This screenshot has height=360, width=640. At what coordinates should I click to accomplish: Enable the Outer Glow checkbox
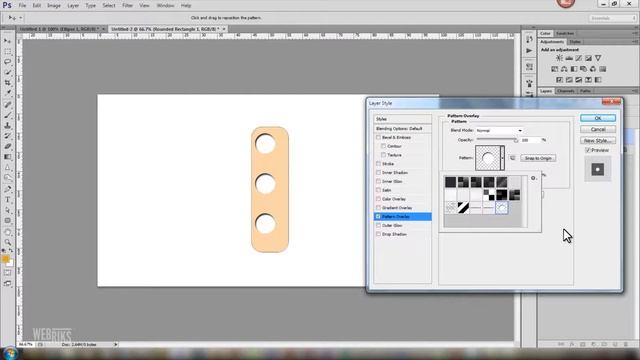(378, 225)
